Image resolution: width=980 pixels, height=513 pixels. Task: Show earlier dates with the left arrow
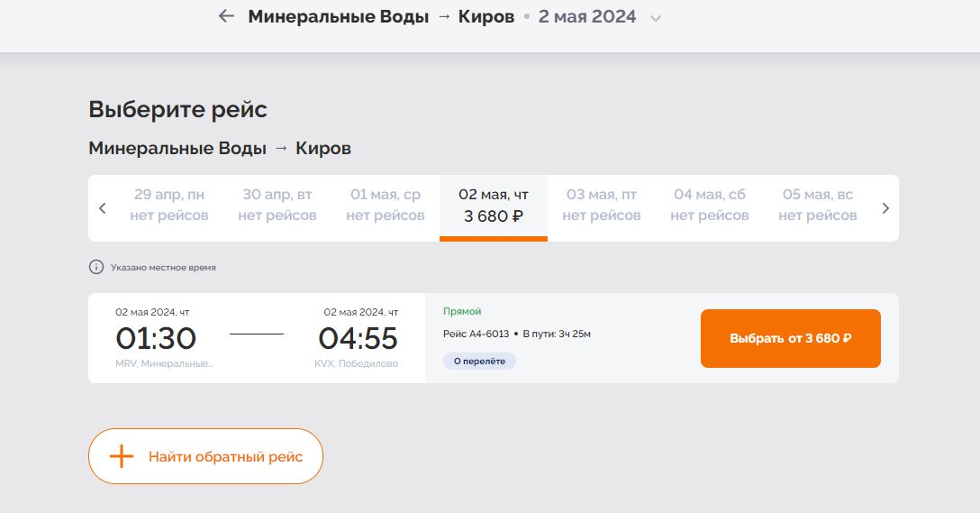(103, 208)
